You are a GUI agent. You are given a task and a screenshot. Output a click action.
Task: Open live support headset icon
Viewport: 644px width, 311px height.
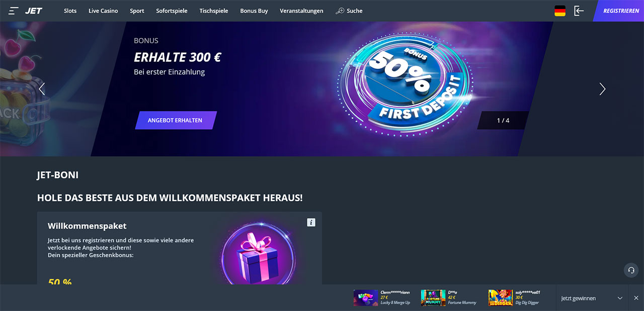(x=631, y=270)
